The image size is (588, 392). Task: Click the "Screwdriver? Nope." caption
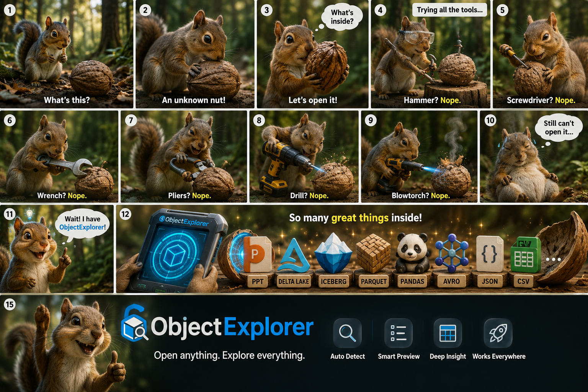point(541,100)
